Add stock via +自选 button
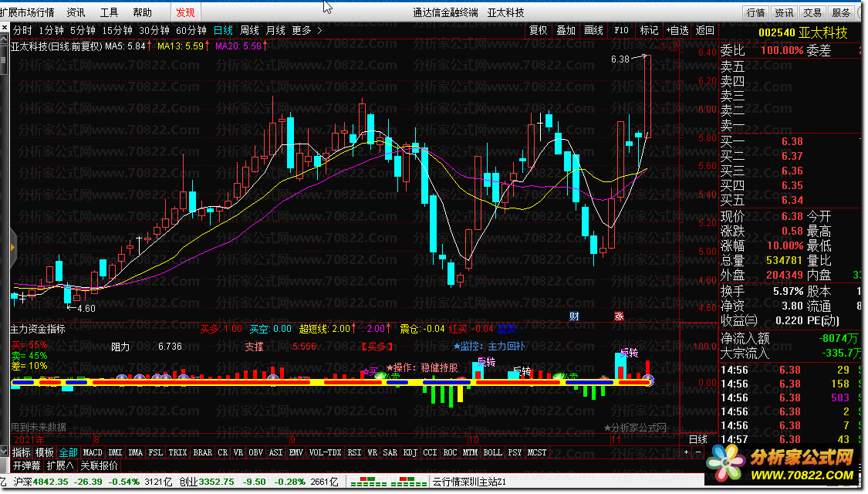The image size is (868, 494). pyautogui.click(x=677, y=30)
